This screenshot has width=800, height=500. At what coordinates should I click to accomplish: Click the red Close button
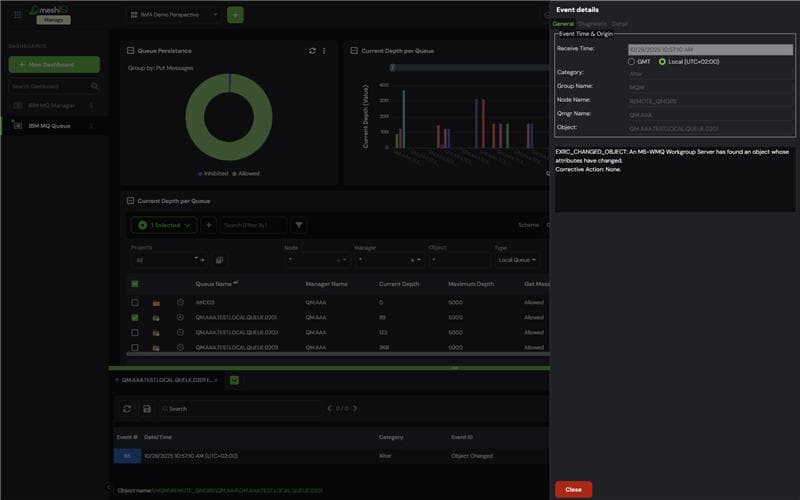[573, 489]
